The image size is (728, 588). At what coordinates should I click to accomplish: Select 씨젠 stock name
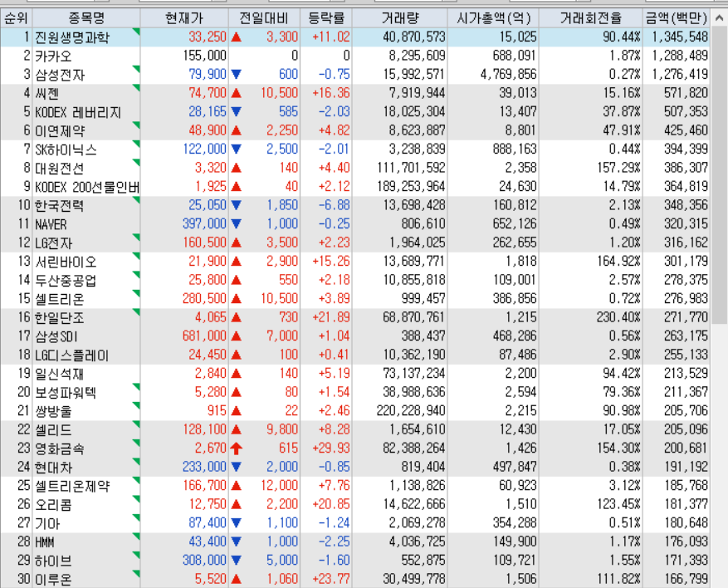[x=47, y=93]
